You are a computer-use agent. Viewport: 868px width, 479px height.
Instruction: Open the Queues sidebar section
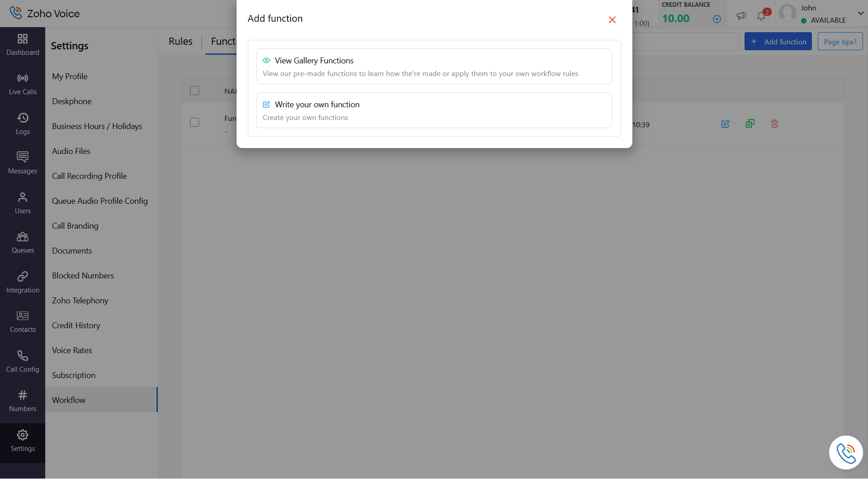[23, 243]
